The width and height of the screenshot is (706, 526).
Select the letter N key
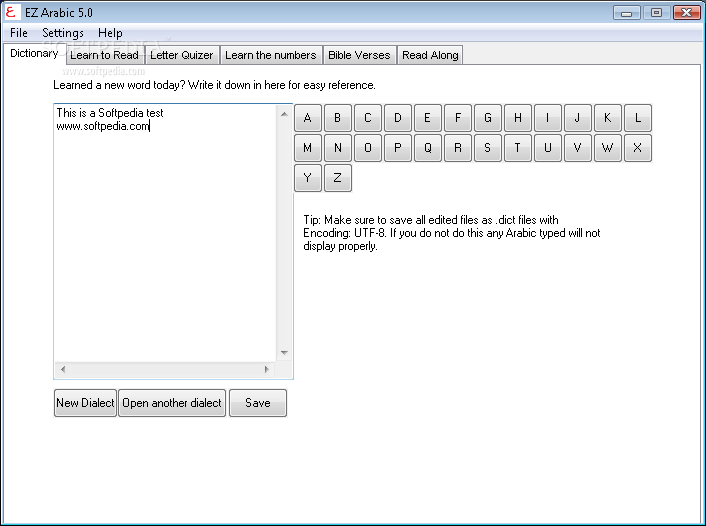click(338, 148)
